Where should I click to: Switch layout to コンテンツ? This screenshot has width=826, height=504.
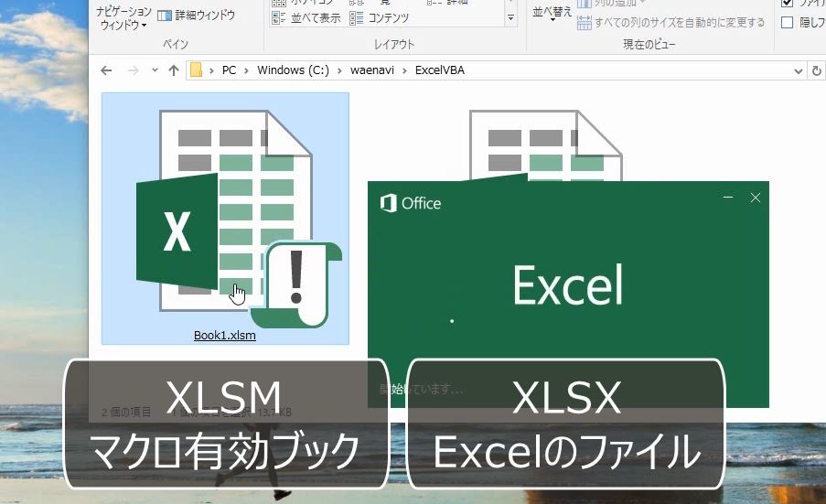click(380, 18)
